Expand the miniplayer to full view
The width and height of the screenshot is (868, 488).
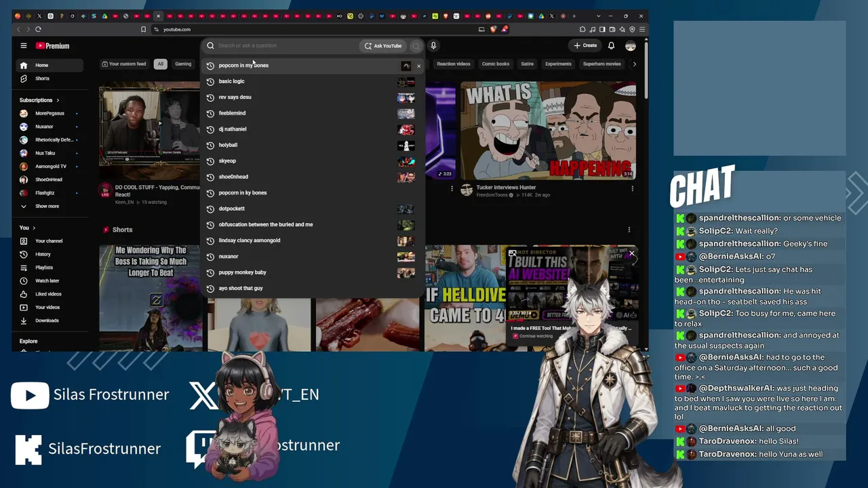pyautogui.click(x=513, y=254)
